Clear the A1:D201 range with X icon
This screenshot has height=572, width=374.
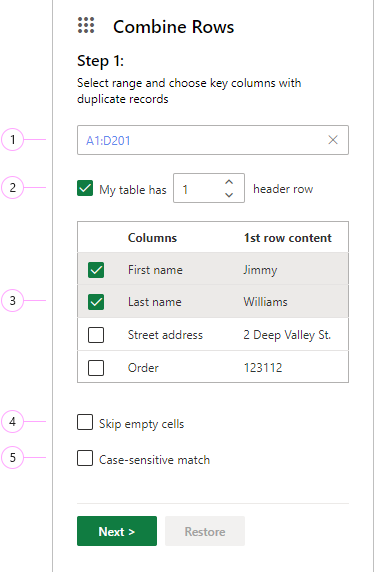(x=333, y=140)
